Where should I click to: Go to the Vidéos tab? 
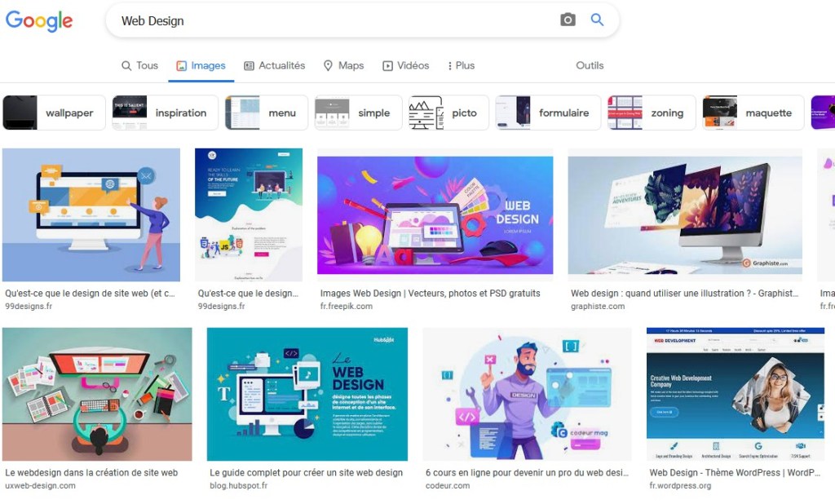click(x=405, y=65)
